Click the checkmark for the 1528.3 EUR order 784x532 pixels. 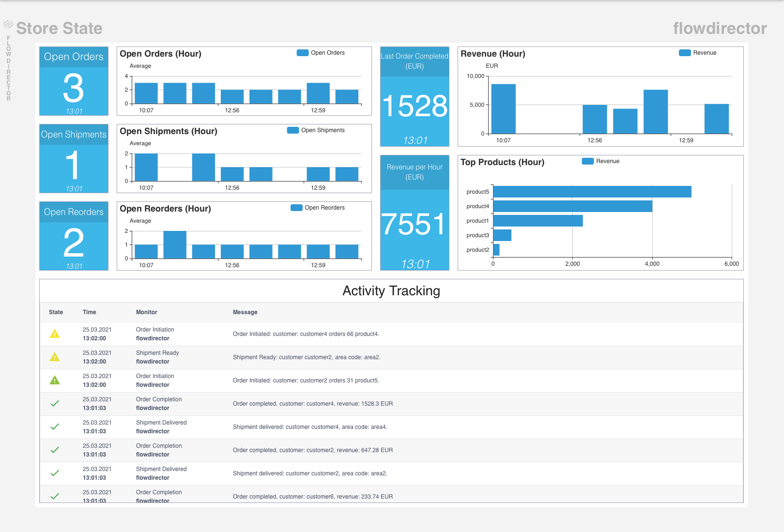55,404
